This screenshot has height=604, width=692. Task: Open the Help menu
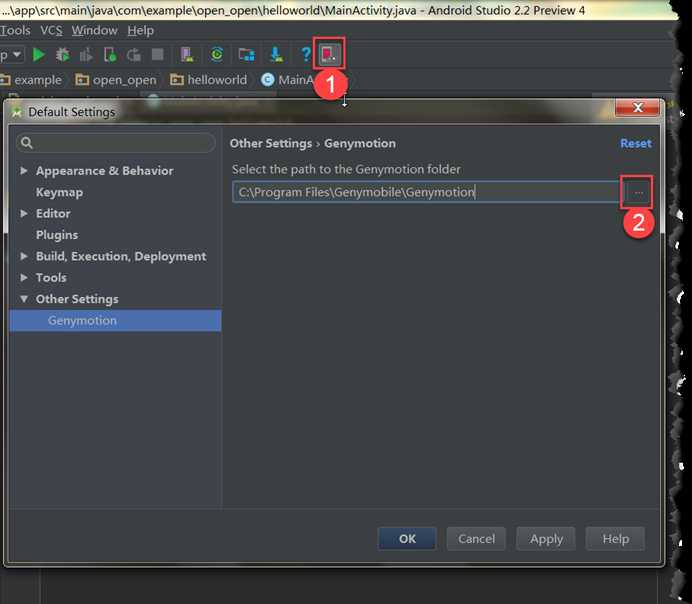141,30
